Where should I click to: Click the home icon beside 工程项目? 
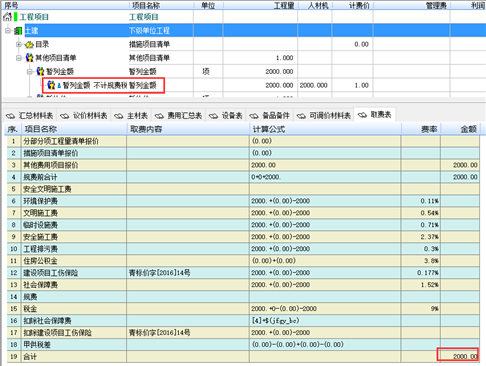pos(7,17)
